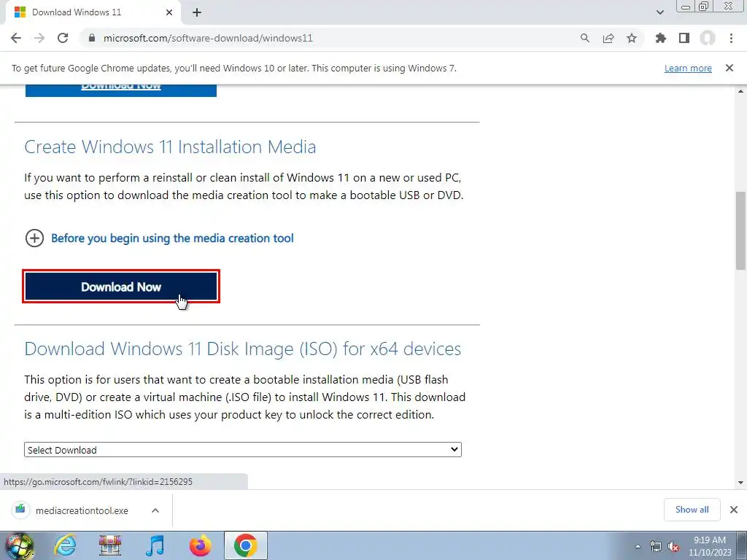Bookmark this page with the star

pos(632,38)
